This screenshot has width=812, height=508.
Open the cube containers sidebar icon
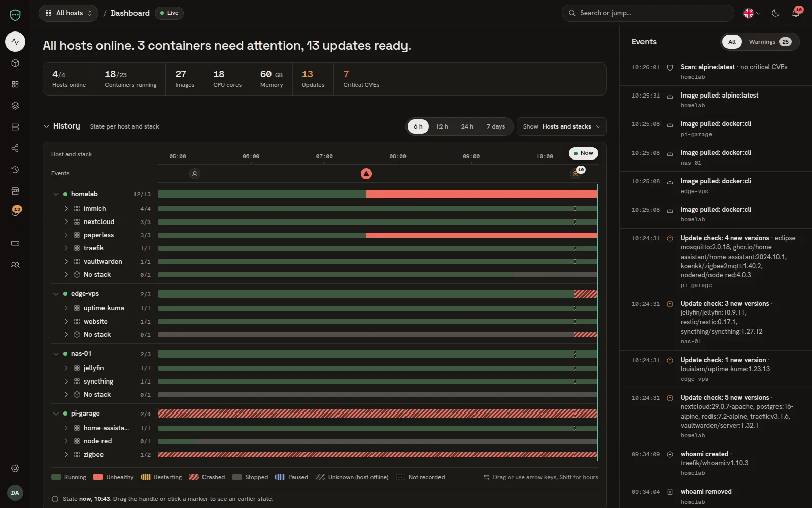(x=15, y=63)
